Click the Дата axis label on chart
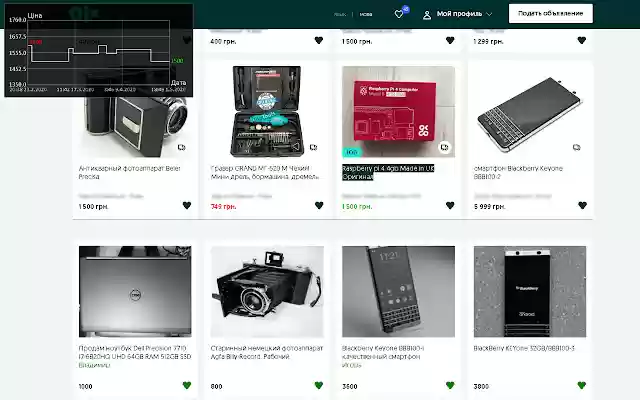The height and width of the screenshot is (400, 640). pos(179,82)
